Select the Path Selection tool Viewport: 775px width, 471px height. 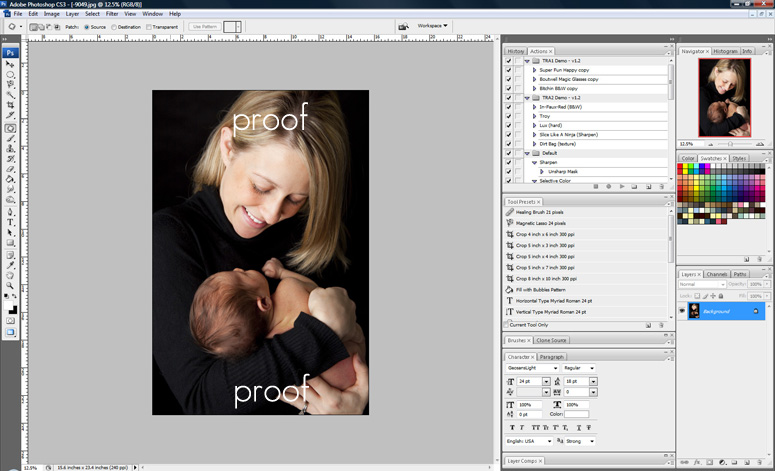(10, 232)
